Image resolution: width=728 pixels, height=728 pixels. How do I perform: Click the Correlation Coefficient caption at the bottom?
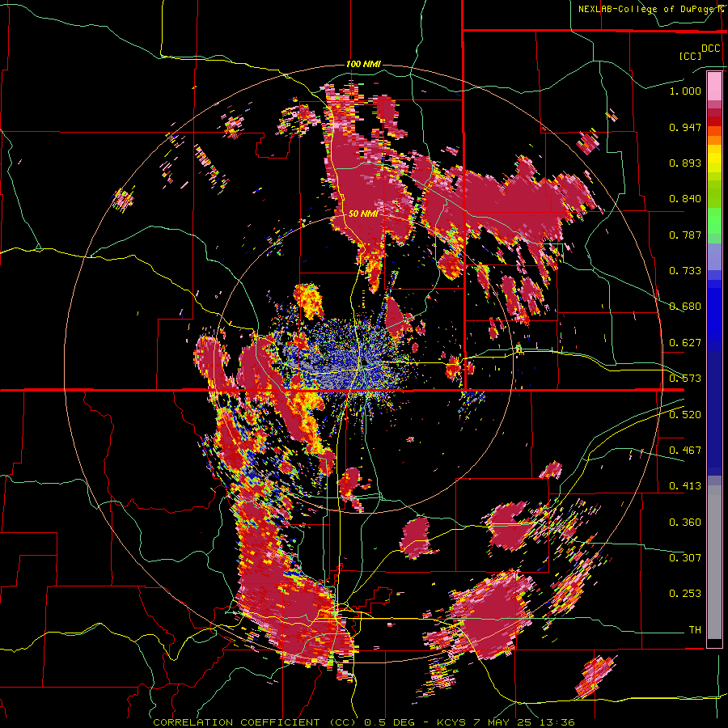point(364,722)
